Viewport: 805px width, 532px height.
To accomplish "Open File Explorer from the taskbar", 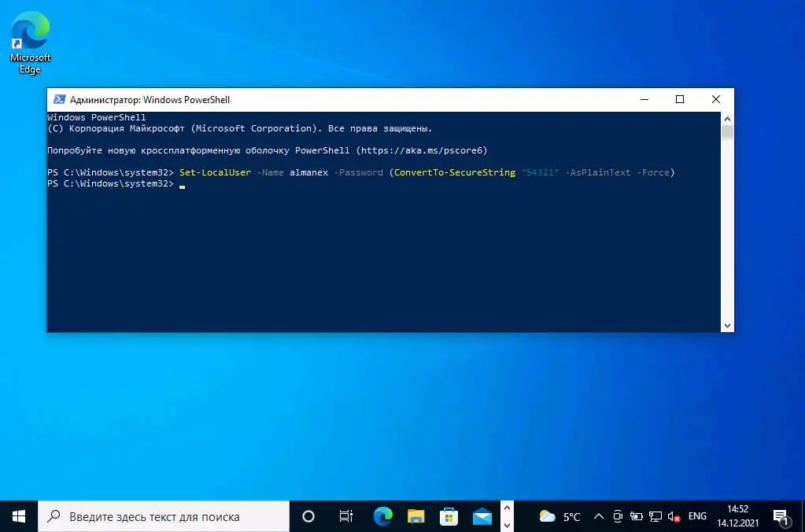I will coord(415,516).
